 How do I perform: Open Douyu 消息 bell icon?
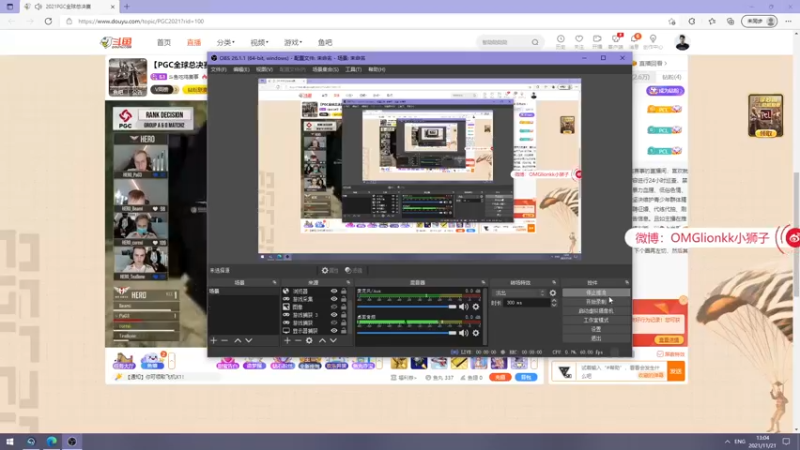635,39
